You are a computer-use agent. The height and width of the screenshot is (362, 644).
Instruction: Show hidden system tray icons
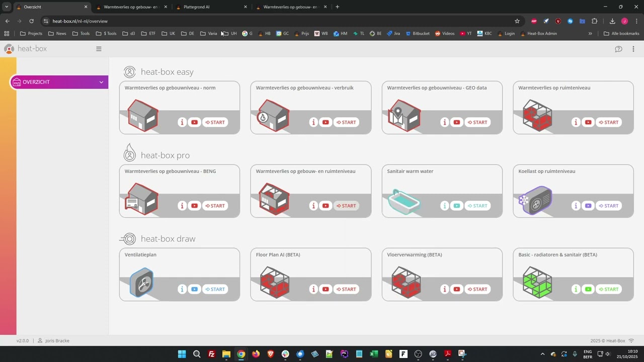tap(542, 354)
